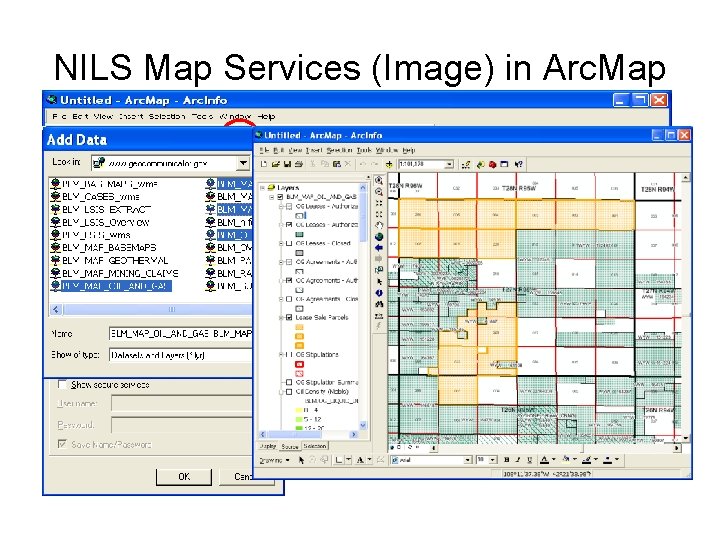The height and width of the screenshot is (540, 720).
Task: Click the Full Extent globe icon
Action: (379, 236)
